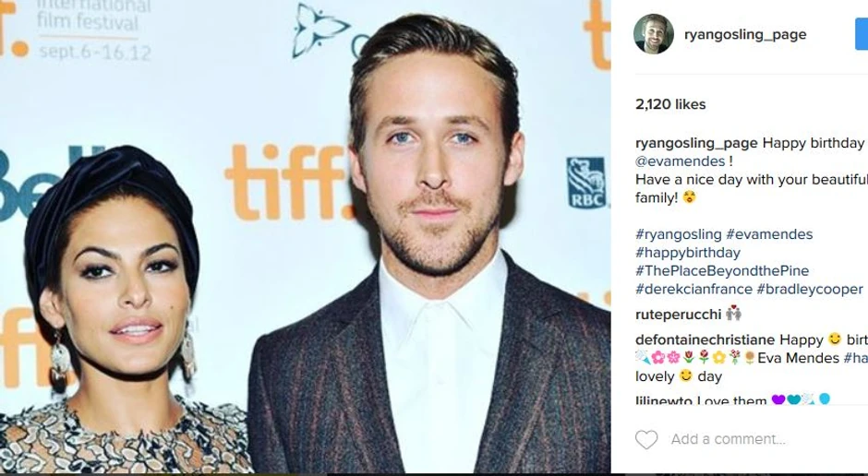
Task: Open the ryangosling_page username in the header
Action: coord(745,34)
